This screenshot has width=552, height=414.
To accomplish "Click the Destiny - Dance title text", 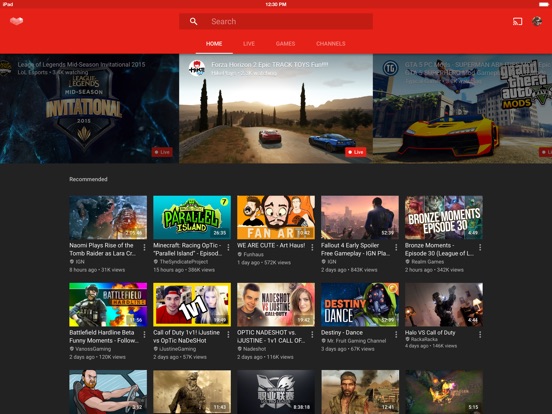I will 342,332.
